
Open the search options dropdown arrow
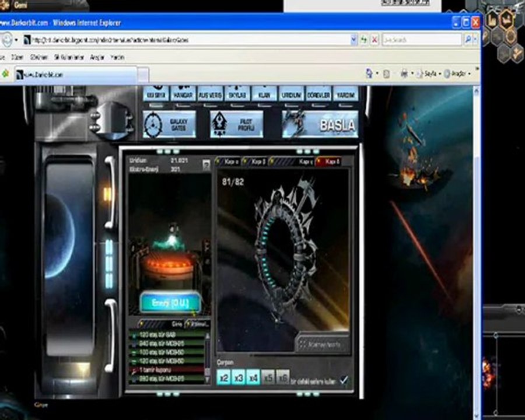click(x=475, y=40)
